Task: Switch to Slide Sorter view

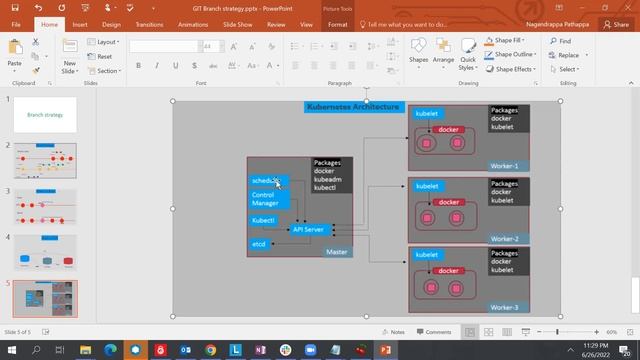Action: [488, 332]
